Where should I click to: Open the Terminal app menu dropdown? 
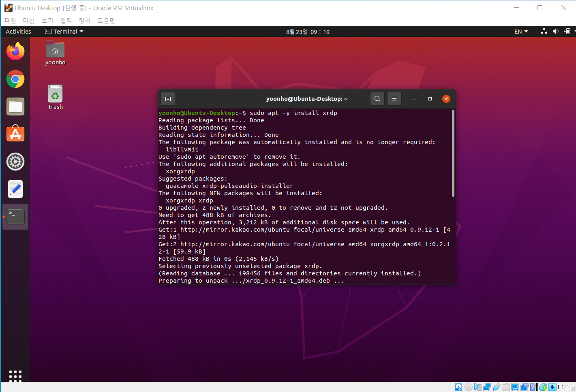click(x=64, y=32)
